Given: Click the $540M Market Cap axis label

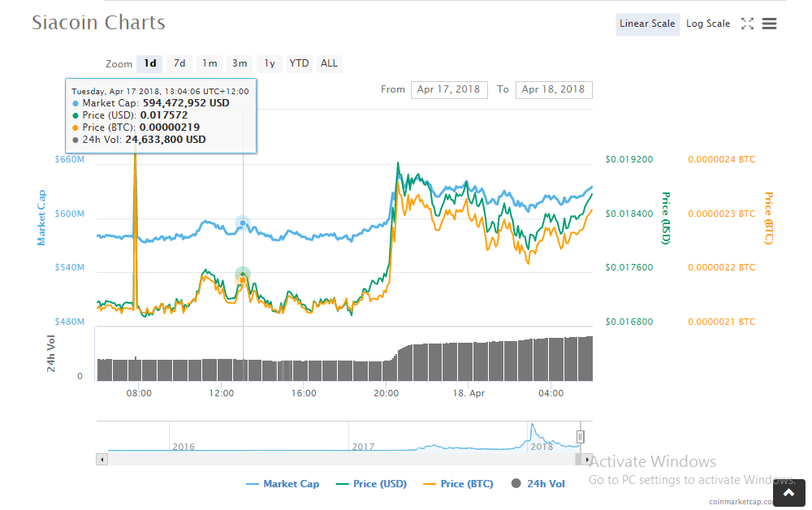Looking at the screenshot, I should point(69,268).
